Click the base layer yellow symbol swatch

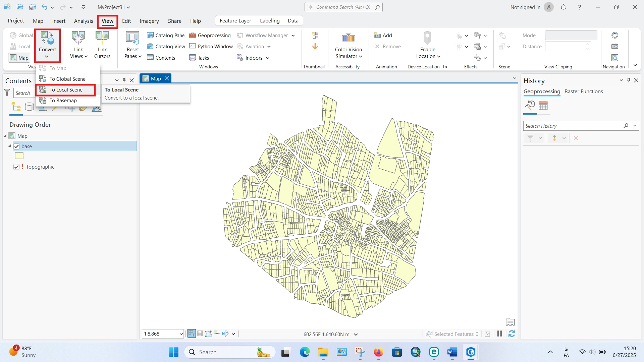(x=19, y=156)
